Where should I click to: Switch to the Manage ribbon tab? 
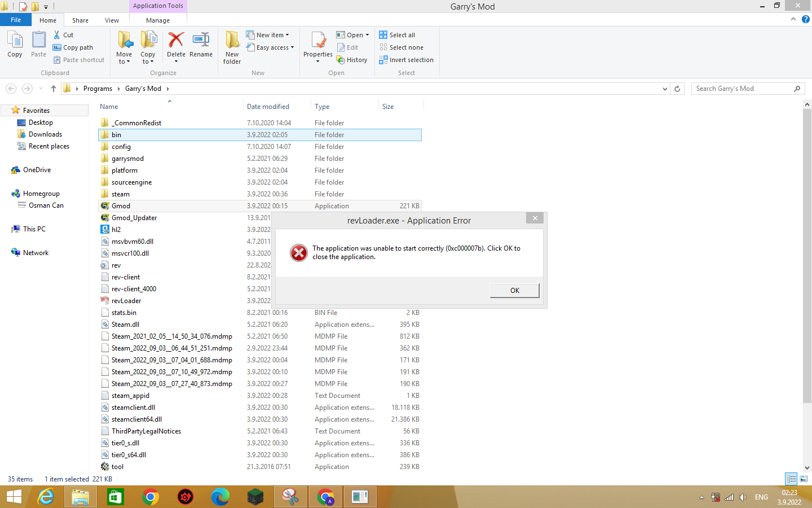[158, 20]
